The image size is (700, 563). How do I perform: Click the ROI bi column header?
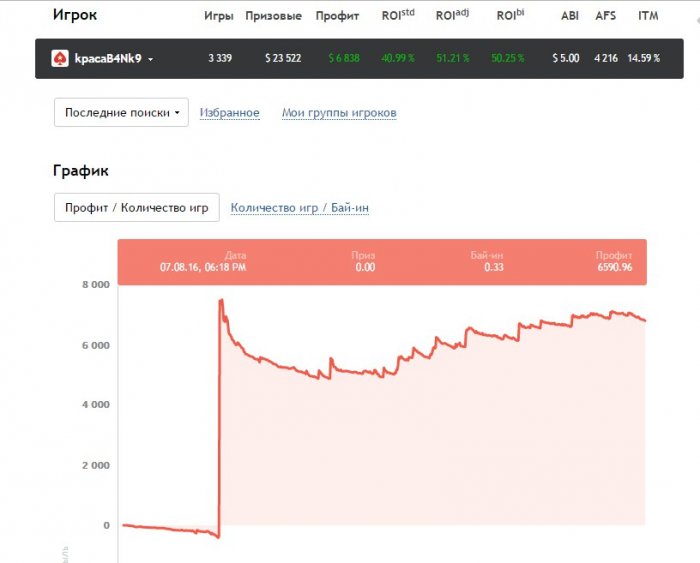coord(510,15)
